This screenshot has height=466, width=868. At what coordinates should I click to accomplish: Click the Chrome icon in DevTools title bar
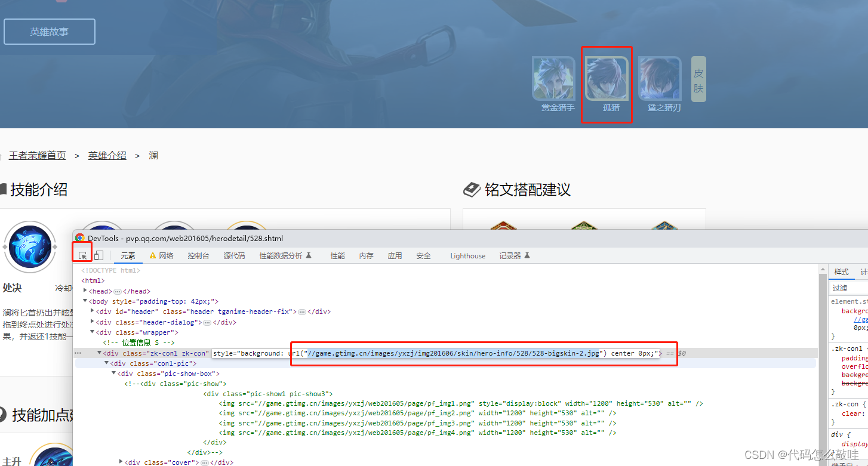point(80,237)
